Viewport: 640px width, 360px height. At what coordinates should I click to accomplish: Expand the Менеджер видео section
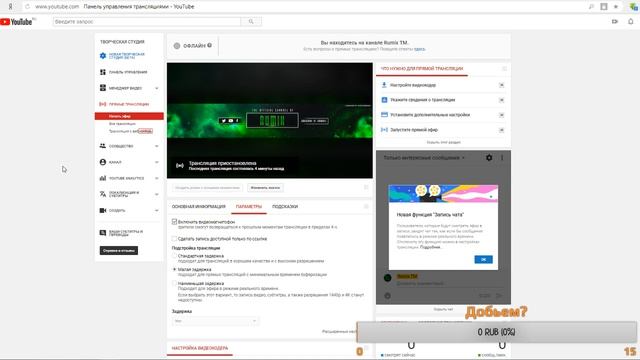coord(157,88)
